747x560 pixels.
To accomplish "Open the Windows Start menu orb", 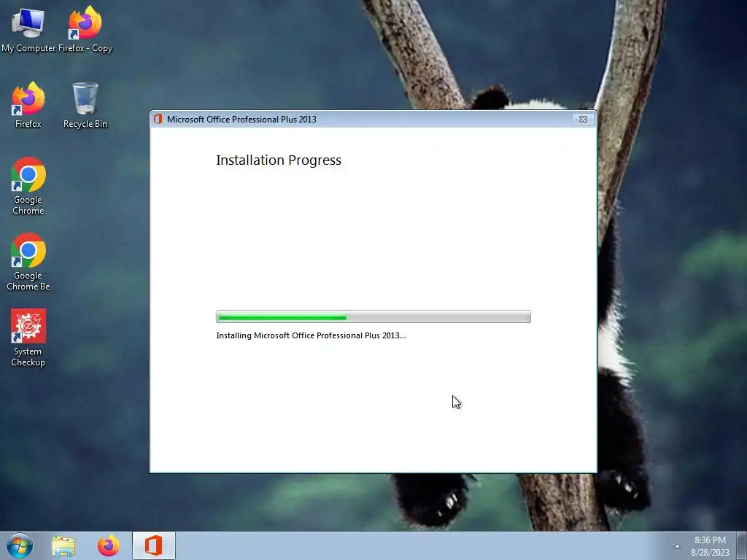I will coord(20,545).
